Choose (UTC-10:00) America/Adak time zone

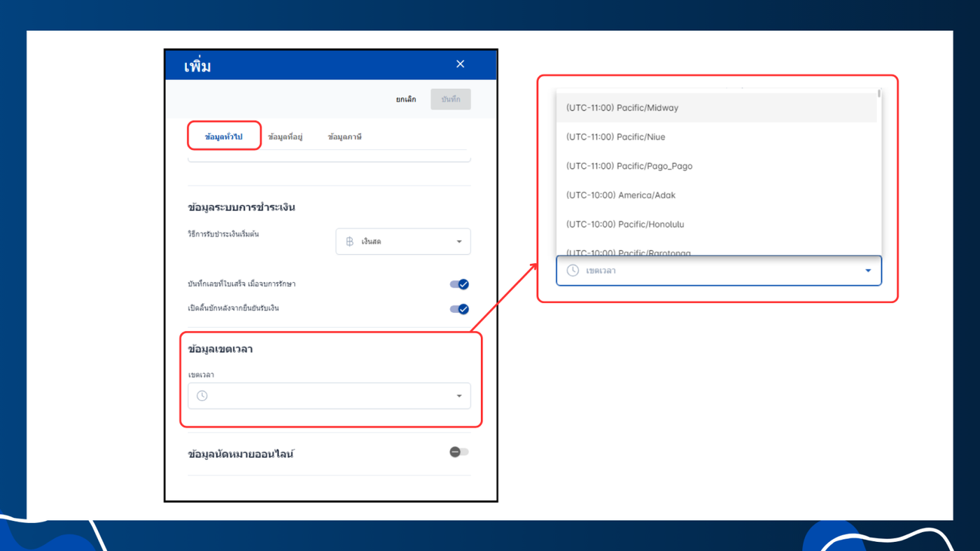point(717,195)
